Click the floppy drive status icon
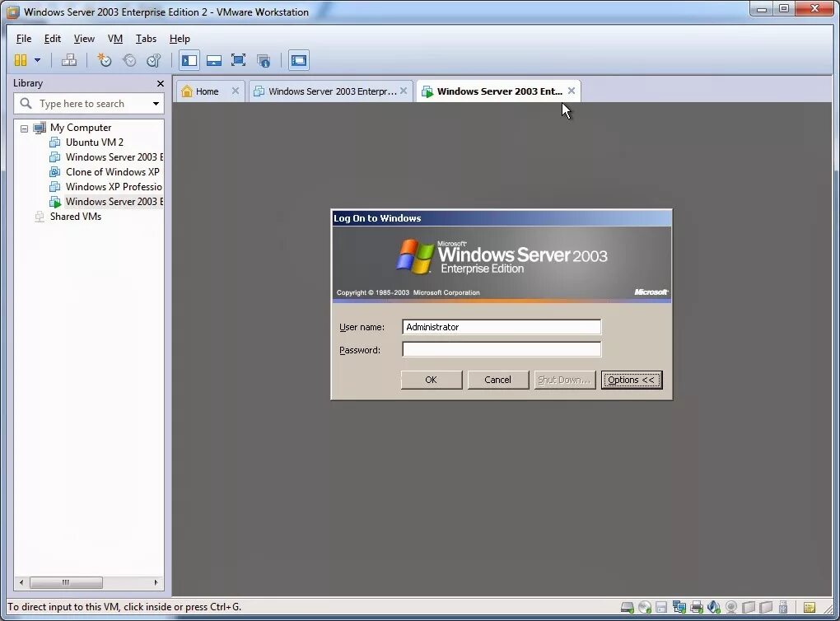 click(x=661, y=607)
